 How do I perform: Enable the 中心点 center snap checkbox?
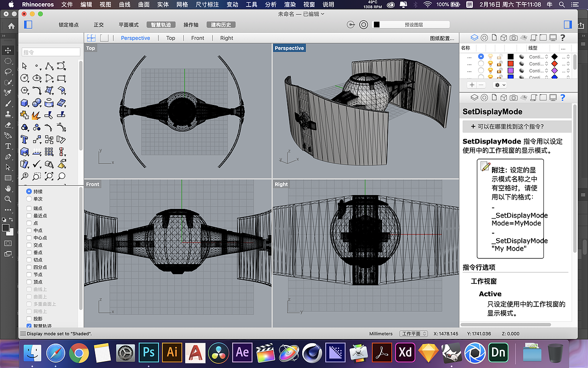(x=29, y=238)
